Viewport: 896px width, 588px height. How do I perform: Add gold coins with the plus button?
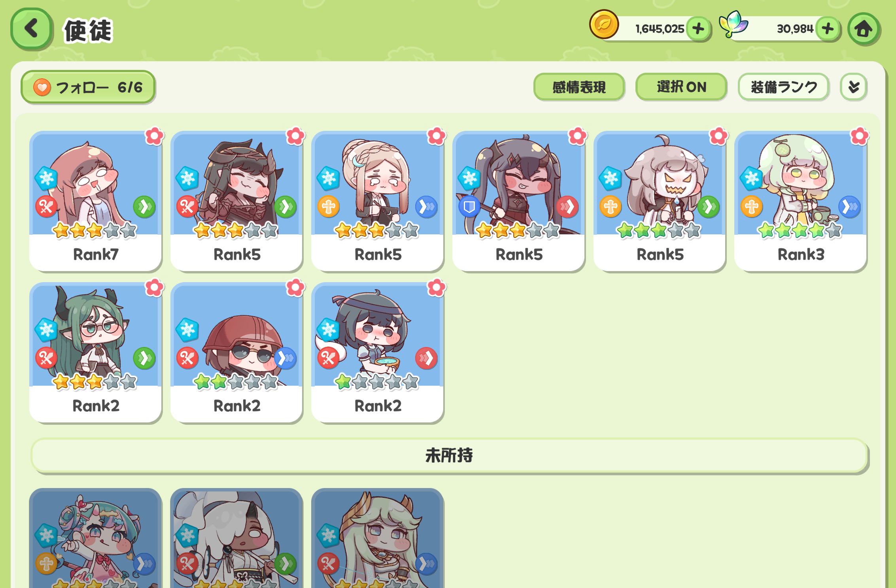[698, 28]
